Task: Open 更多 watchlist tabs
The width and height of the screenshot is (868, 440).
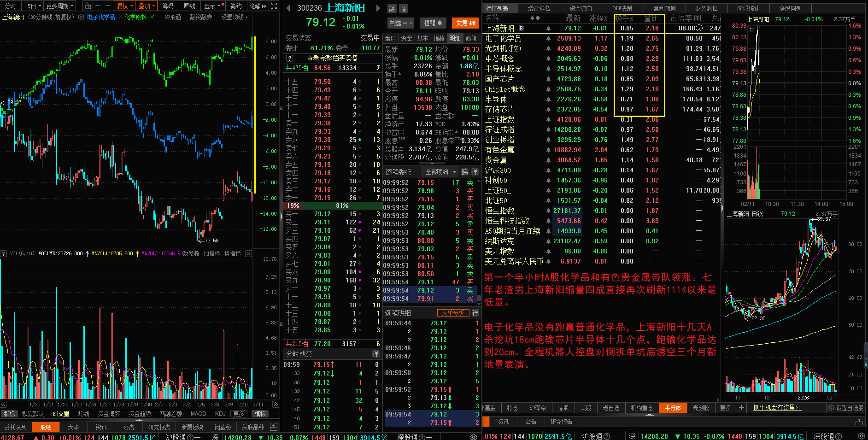Action: click(x=725, y=408)
